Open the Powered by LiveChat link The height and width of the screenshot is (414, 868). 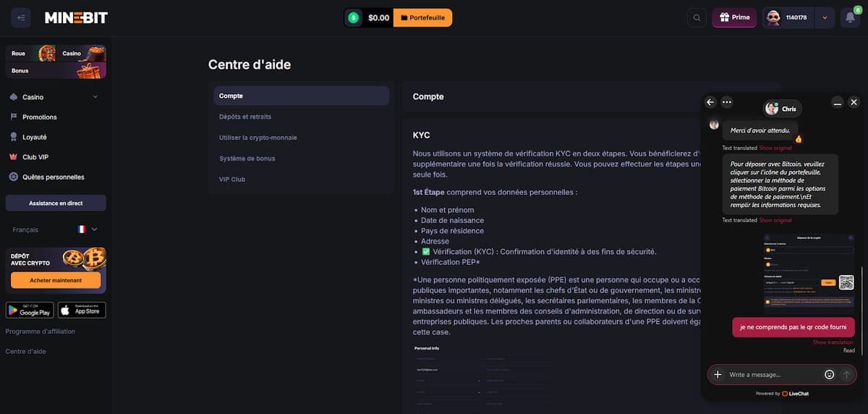coord(782,394)
